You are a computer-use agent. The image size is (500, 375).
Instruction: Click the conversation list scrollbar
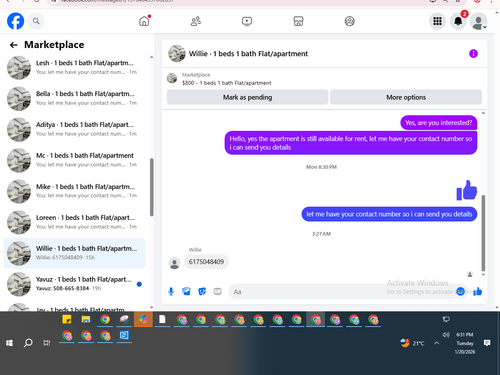click(x=152, y=187)
